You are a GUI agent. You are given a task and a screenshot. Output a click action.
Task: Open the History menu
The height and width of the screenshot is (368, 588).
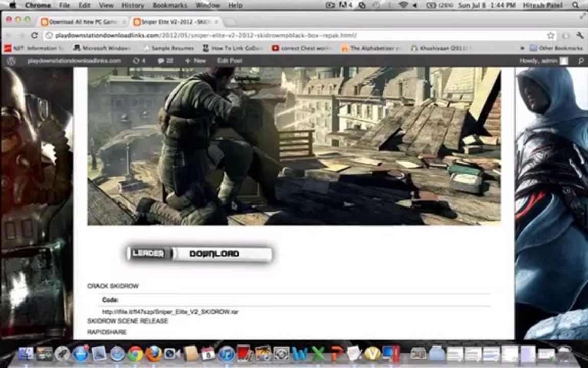tap(133, 5)
